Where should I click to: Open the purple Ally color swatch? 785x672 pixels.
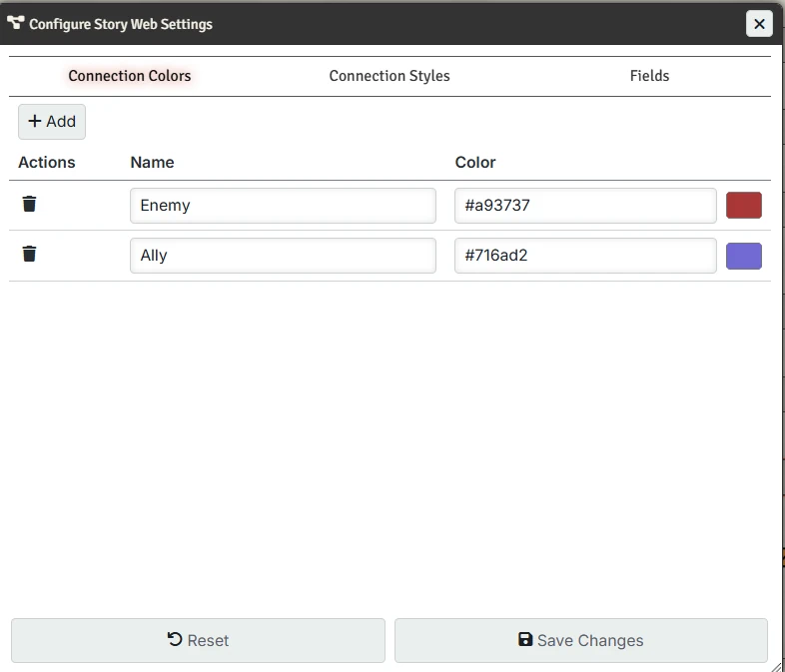tap(743, 256)
